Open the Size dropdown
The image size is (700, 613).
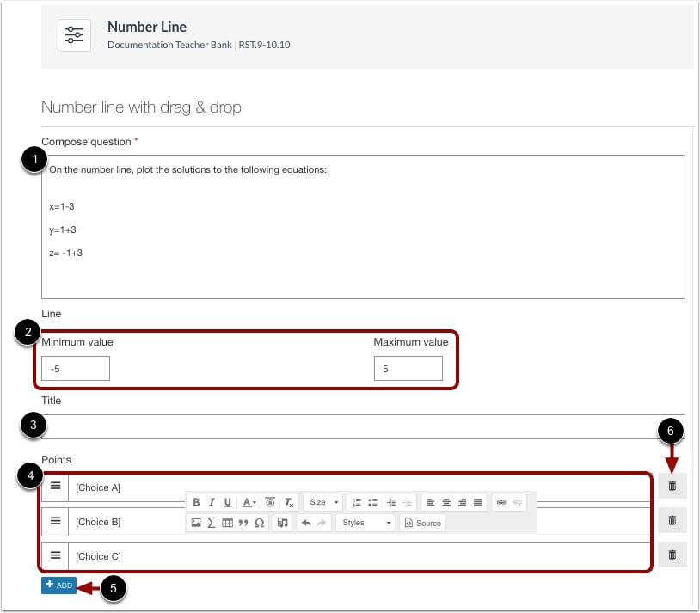(323, 502)
